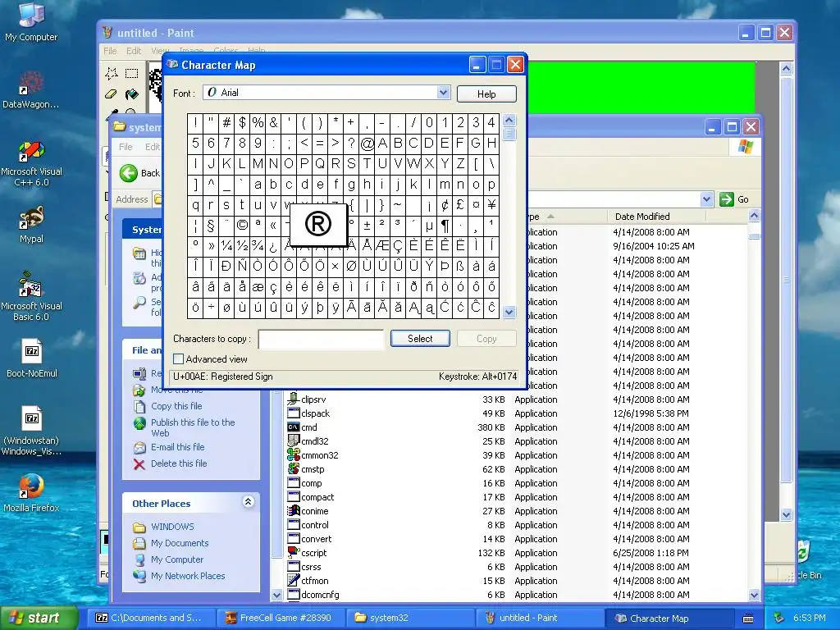This screenshot has height=630, width=840.
Task: Switch to C:\Documents and S... taskbar button
Action: (x=153, y=618)
